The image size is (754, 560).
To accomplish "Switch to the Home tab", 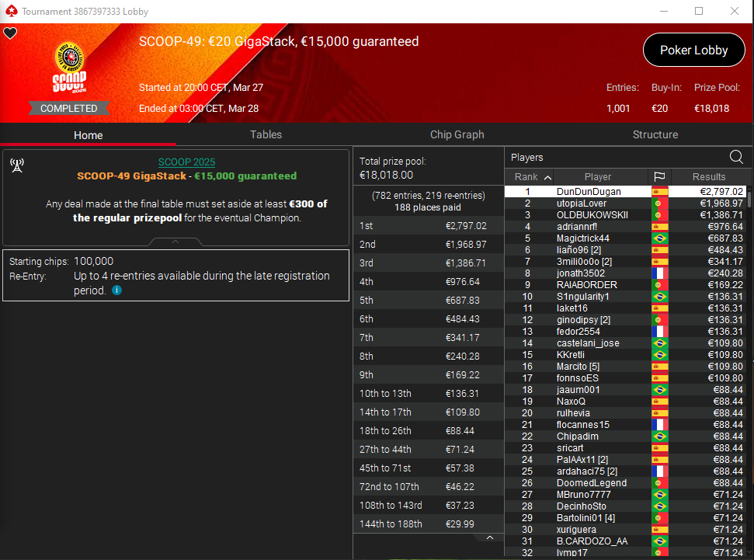I will (x=88, y=135).
